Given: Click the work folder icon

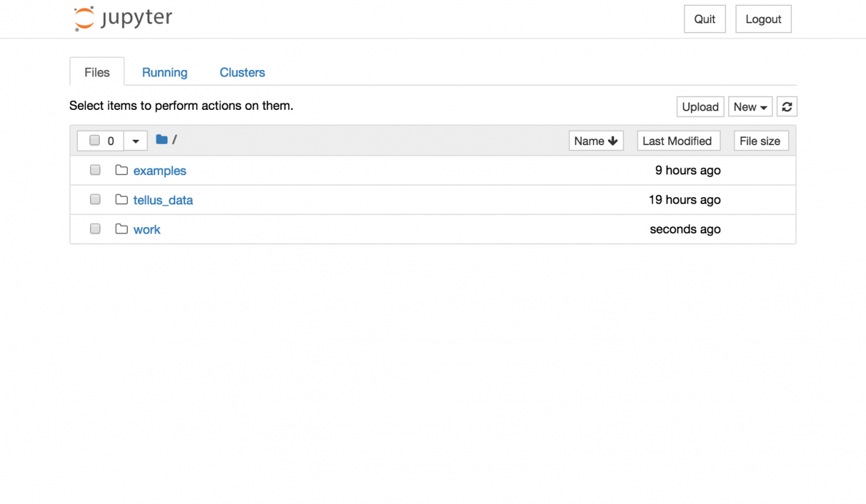Looking at the screenshot, I should (121, 228).
